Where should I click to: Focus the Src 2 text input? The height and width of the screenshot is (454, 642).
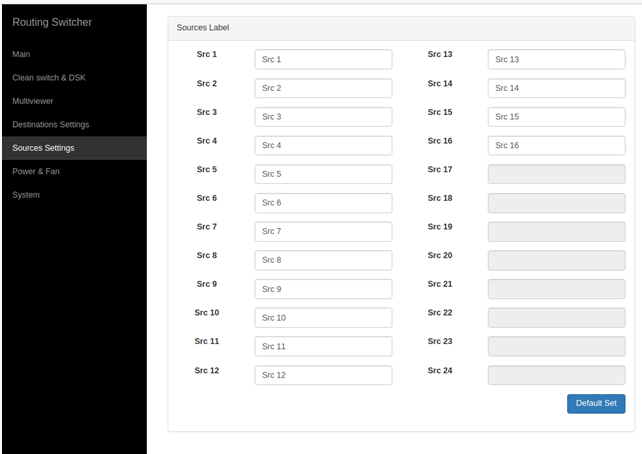(x=323, y=88)
